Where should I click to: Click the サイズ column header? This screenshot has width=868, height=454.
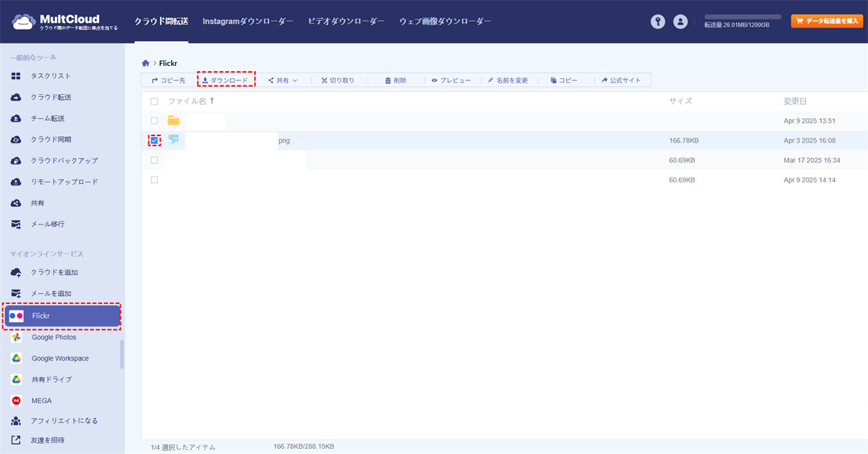coord(681,101)
